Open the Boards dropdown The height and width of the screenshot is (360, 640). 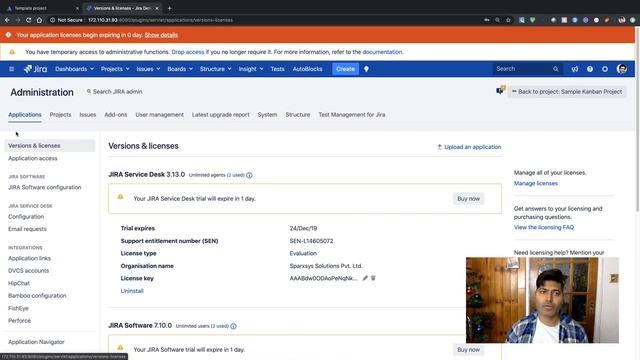(x=180, y=69)
